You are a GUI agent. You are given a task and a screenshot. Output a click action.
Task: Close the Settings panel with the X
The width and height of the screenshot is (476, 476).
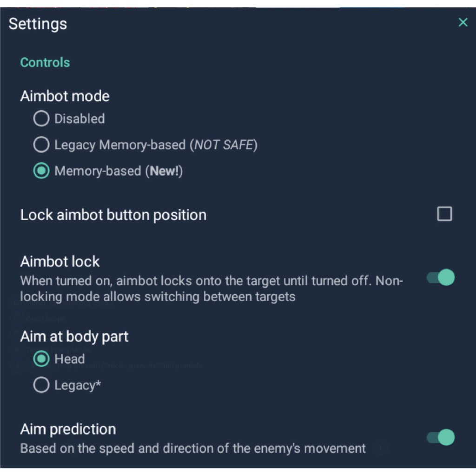[463, 22]
